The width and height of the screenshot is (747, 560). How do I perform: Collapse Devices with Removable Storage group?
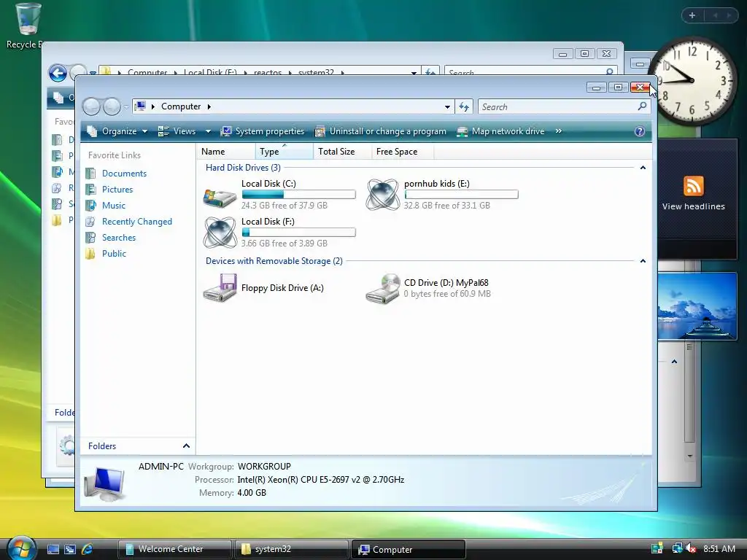[x=643, y=261]
